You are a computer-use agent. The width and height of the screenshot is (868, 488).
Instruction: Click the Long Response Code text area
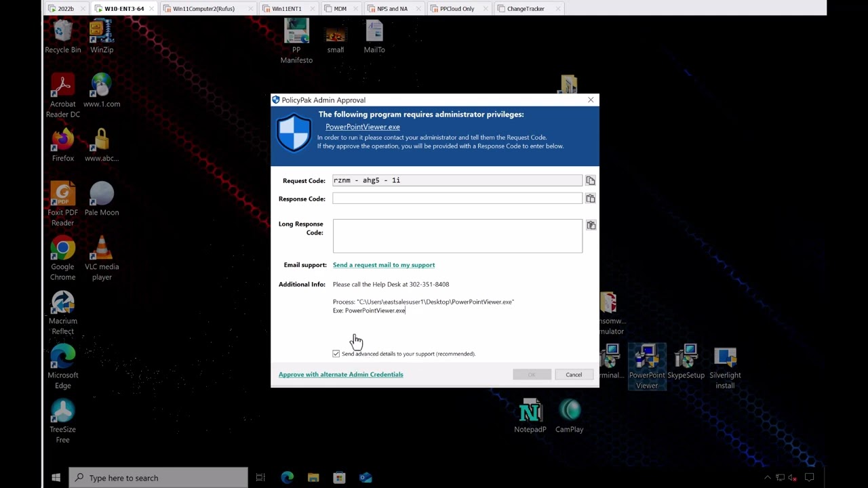pos(456,236)
